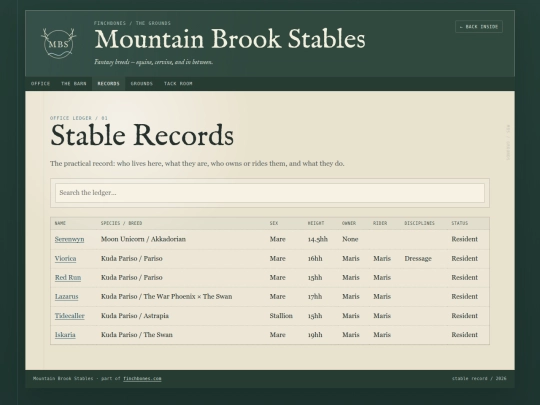Click the Status column header
The image size is (540, 405).
tap(460, 223)
